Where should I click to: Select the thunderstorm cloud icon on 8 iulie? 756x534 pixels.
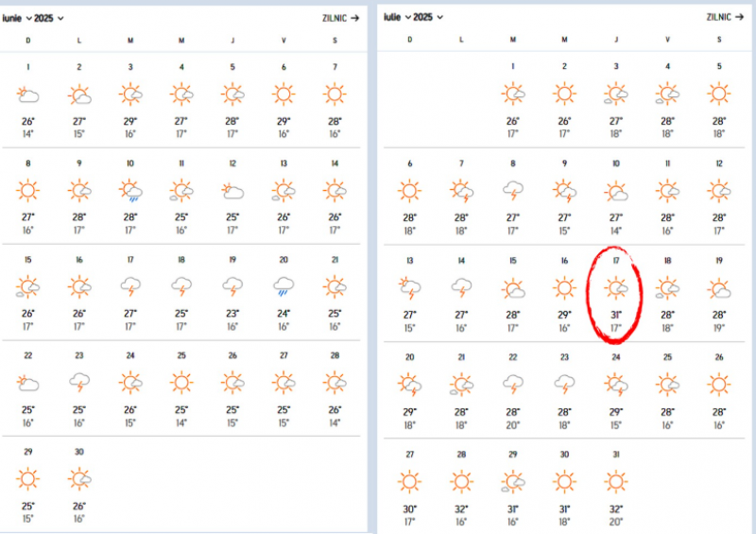click(513, 191)
